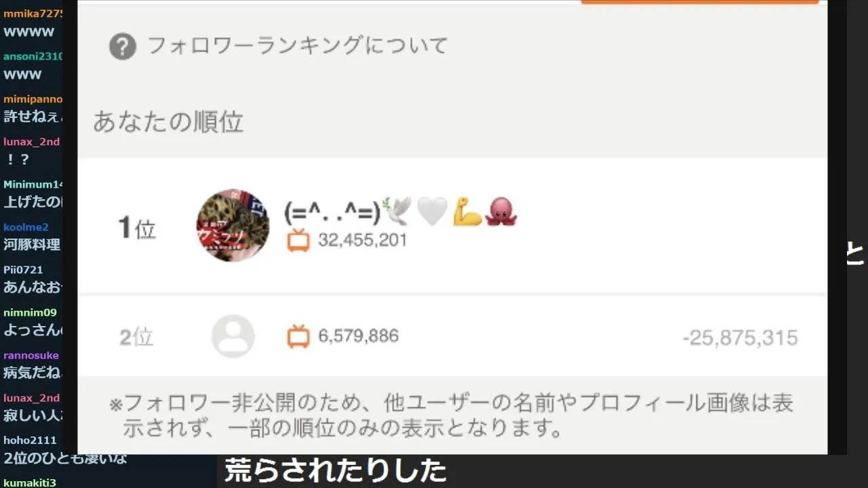This screenshot has width=868, height=488.
Task: Click the leopard profile picture of rank 1
Action: (x=233, y=225)
